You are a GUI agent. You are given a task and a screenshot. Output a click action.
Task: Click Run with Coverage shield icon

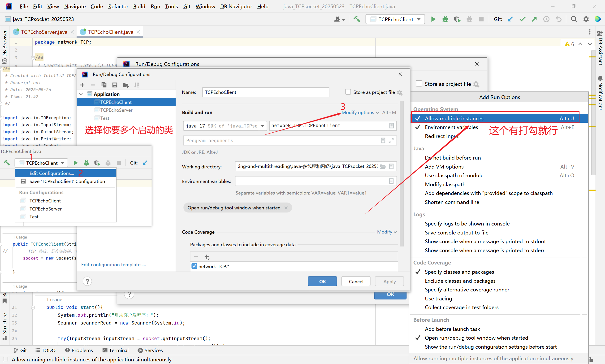tap(457, 19)
